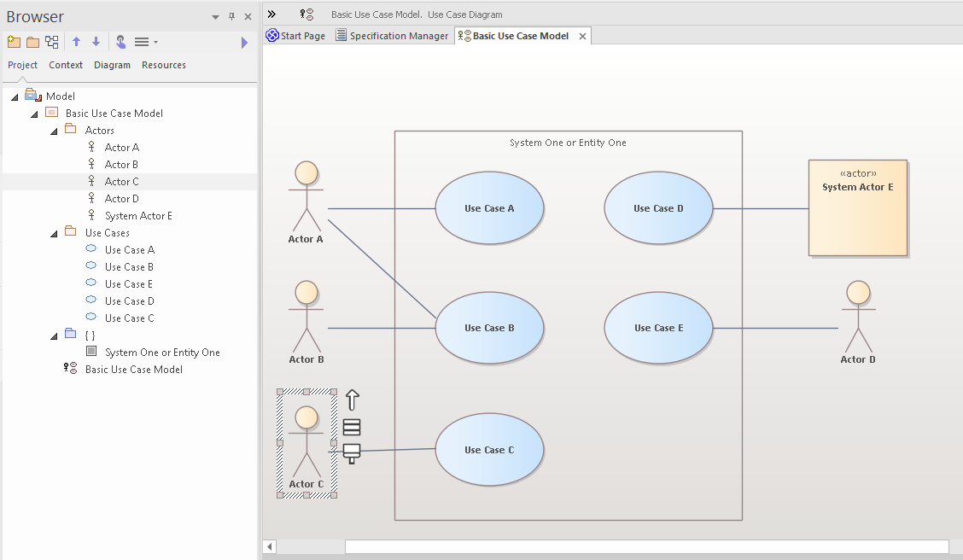Collapse the Use Cases folder node
This screenshot has width=963, height=560.
coord(53,233)
